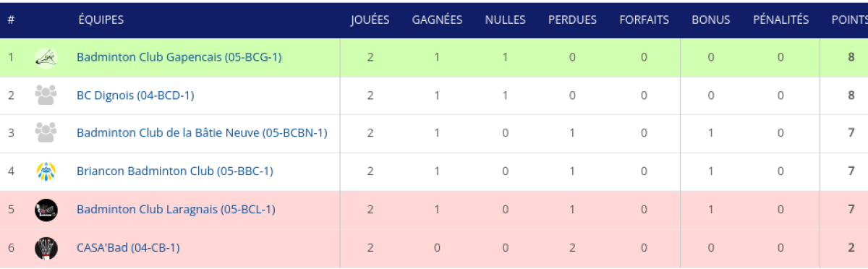Click BC Dignois placeholder team icon
868x269 pixels.
coord(46,95)
